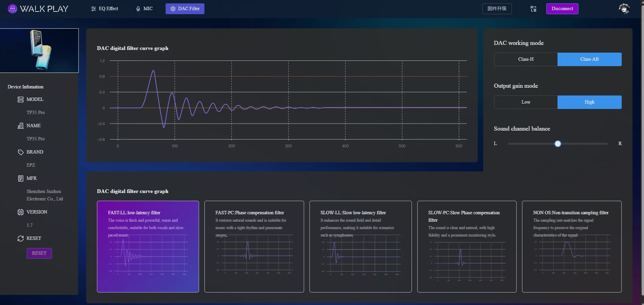Open the user avatar profile icon

pos(624,9)
